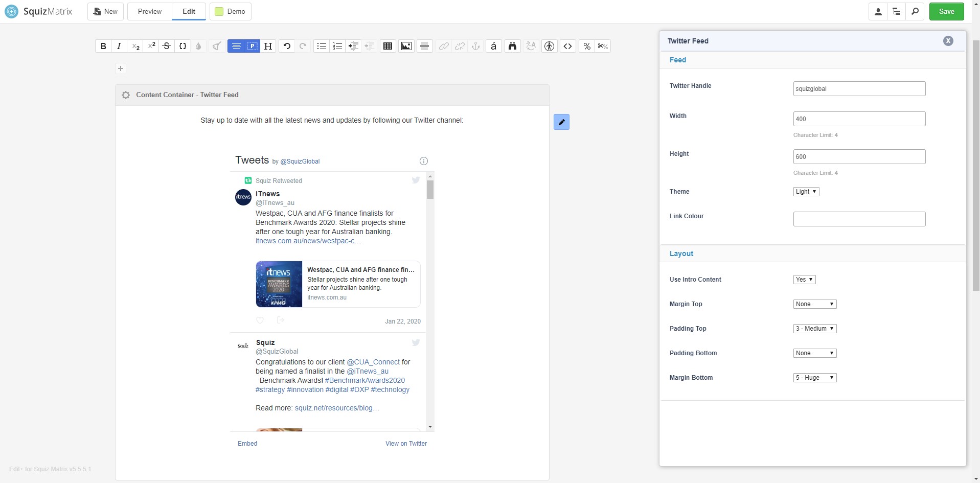Toggle italic formatting

(119, 46)
